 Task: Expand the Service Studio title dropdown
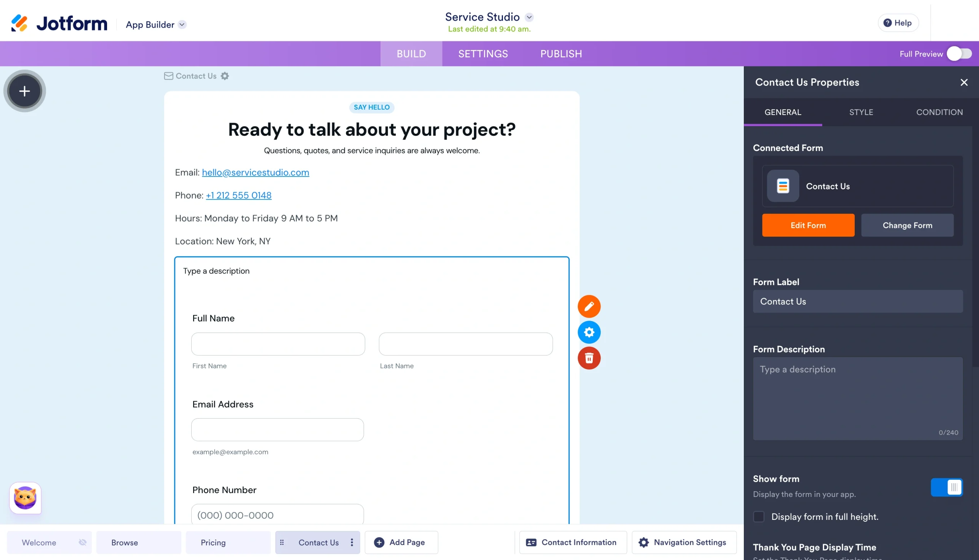pyautogui.click(x=529, y=17)
